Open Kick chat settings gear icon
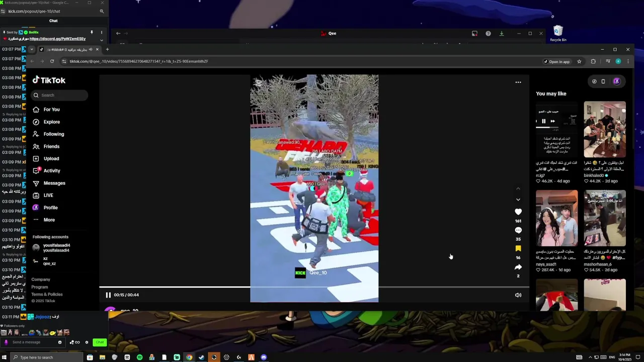The height and width of the screenshot is (362, 644). 87,342
